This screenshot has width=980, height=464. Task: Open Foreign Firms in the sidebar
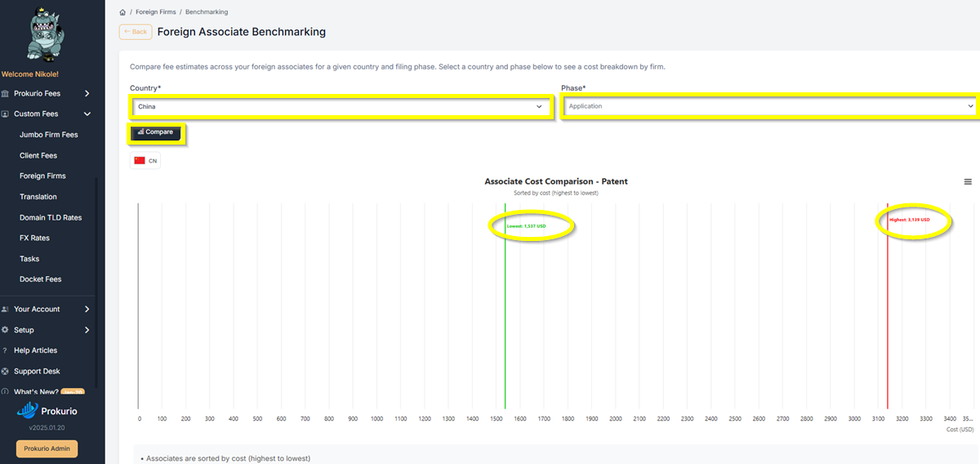[x=42, y=176]
